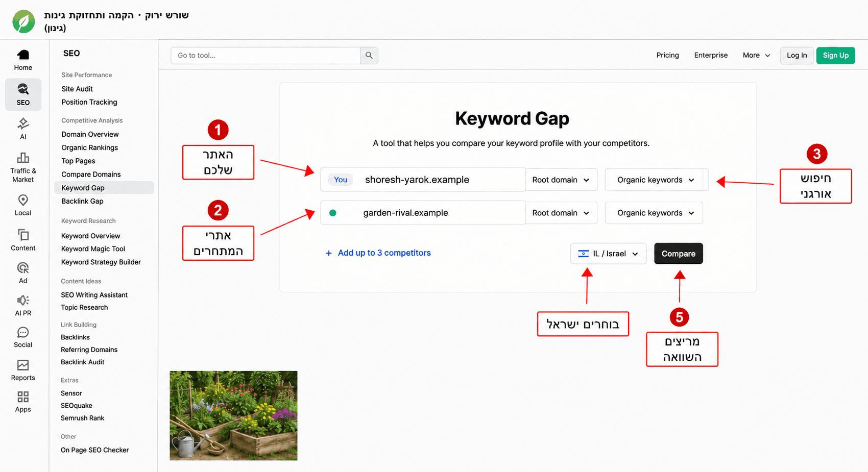Open Keyword Magic Tool
The height and width of the screenshot is (472, 868).
93,249
